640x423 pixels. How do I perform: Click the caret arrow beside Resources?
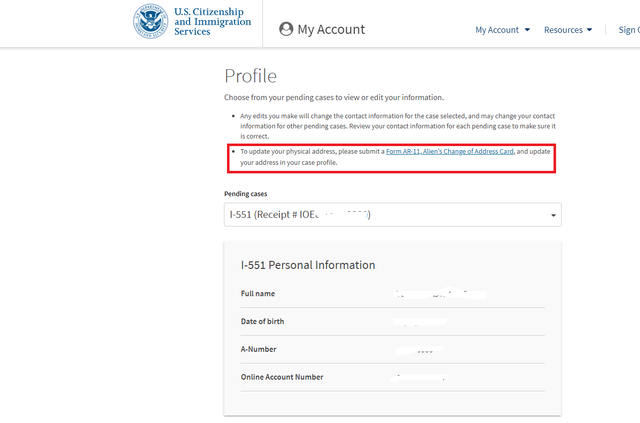click(x=589, y=30)
